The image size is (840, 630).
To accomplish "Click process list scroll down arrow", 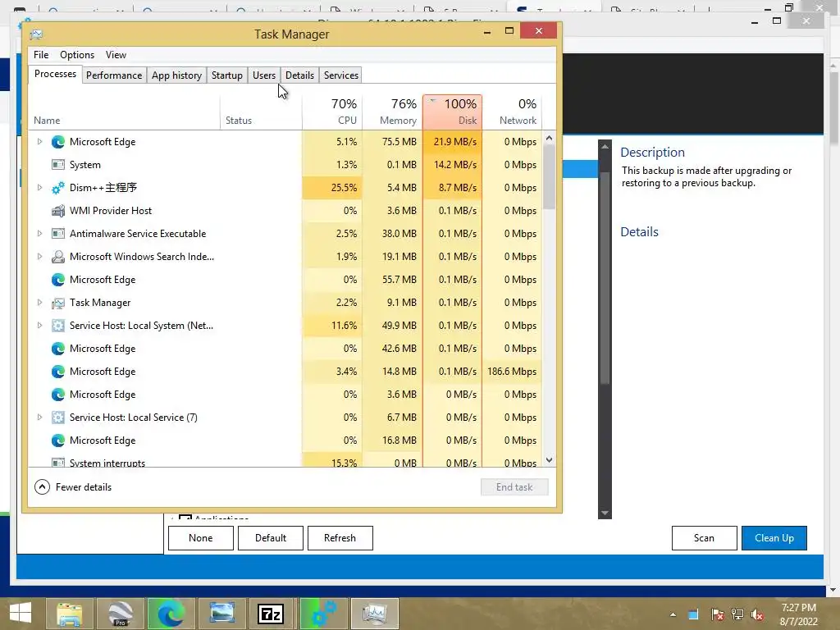I will point(549,460).
